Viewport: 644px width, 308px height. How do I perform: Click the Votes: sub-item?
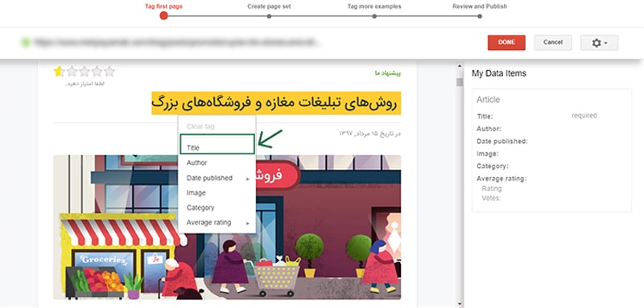point(491,198)
